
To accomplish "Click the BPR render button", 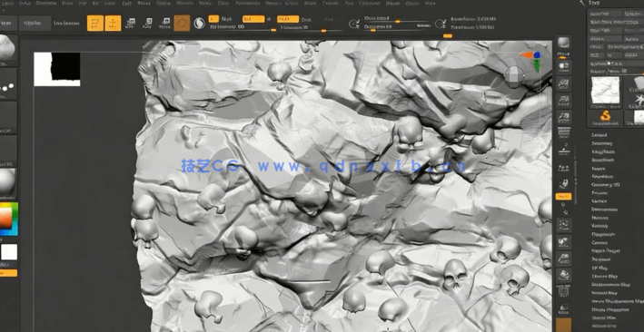I will (x=563, y=44).
